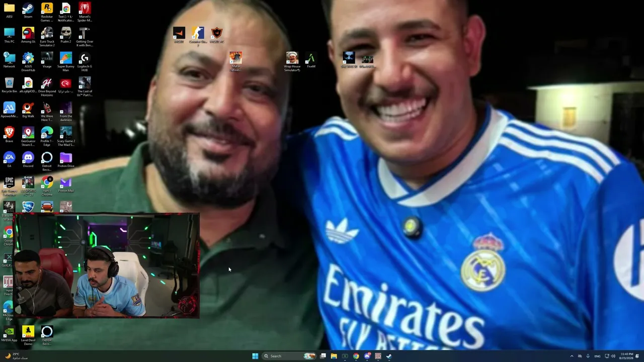
Task: Open the Proton Mail shortcut
Action: [x=66, y=185]
